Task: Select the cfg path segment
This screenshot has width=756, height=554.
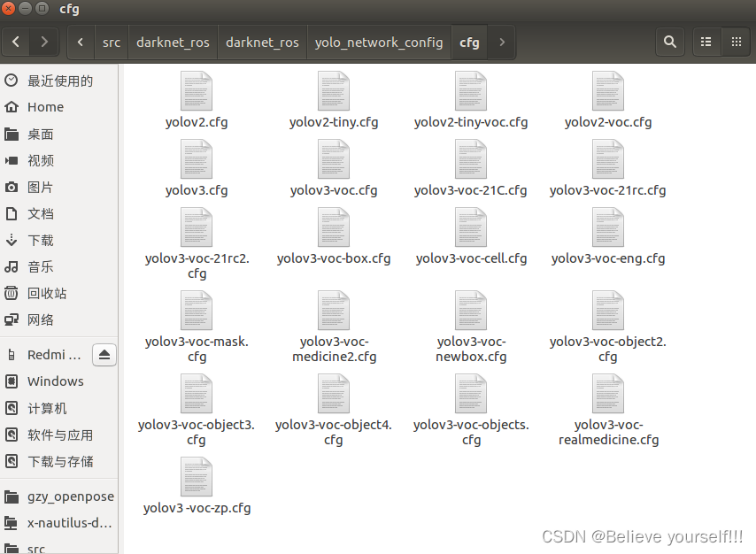Action: (469, 42)
